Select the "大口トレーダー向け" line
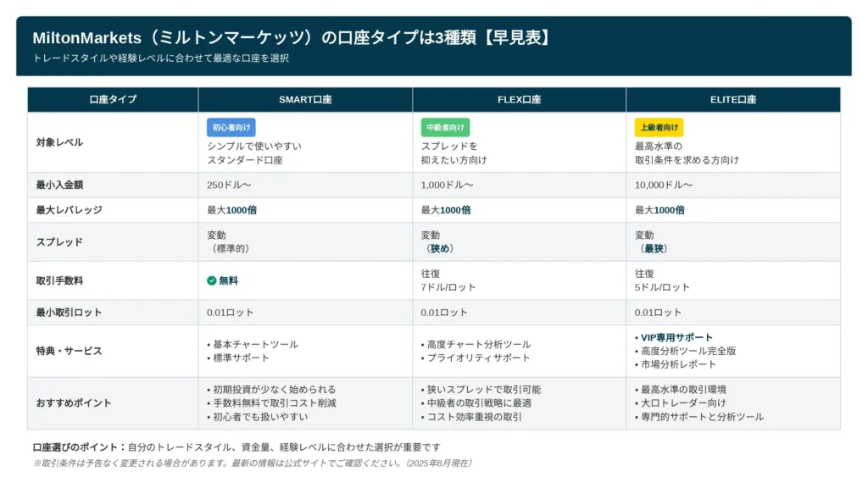 click(681, 402)
